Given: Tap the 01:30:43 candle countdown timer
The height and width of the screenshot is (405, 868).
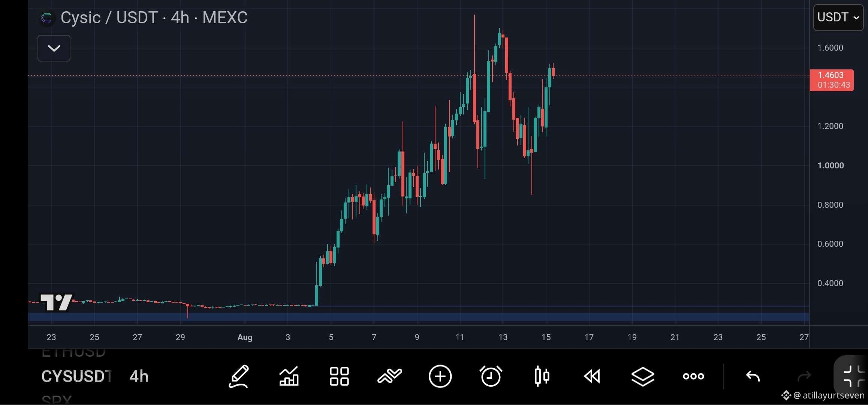Looking at the screenshot, I should pyautogui.click(x=834, y=85).
